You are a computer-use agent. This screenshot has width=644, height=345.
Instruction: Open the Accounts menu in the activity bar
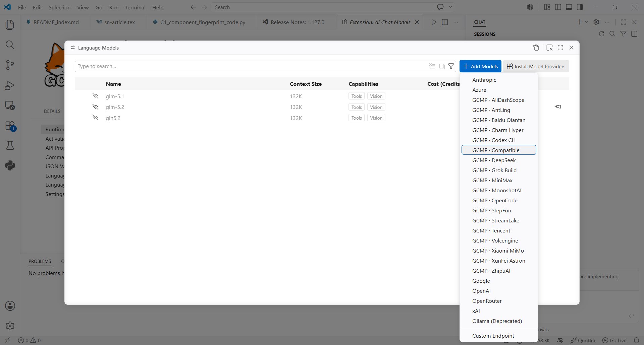coord(10,306)
